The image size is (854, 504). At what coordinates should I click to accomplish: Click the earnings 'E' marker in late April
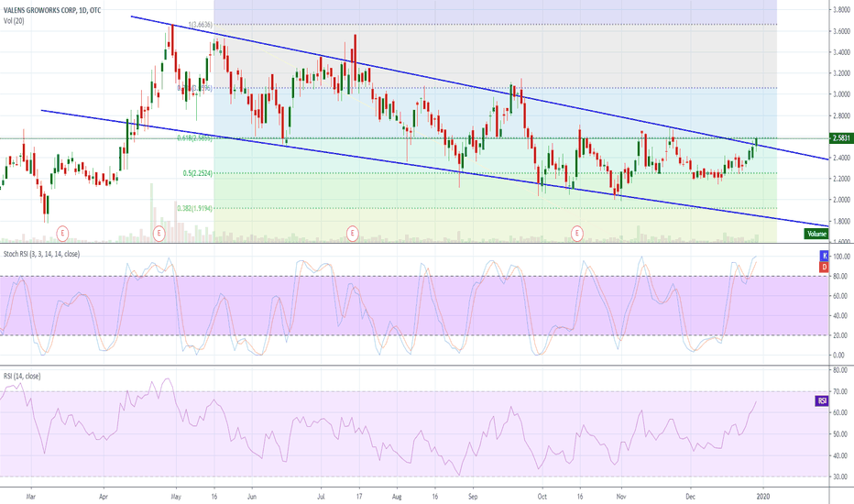click(159, 234)
